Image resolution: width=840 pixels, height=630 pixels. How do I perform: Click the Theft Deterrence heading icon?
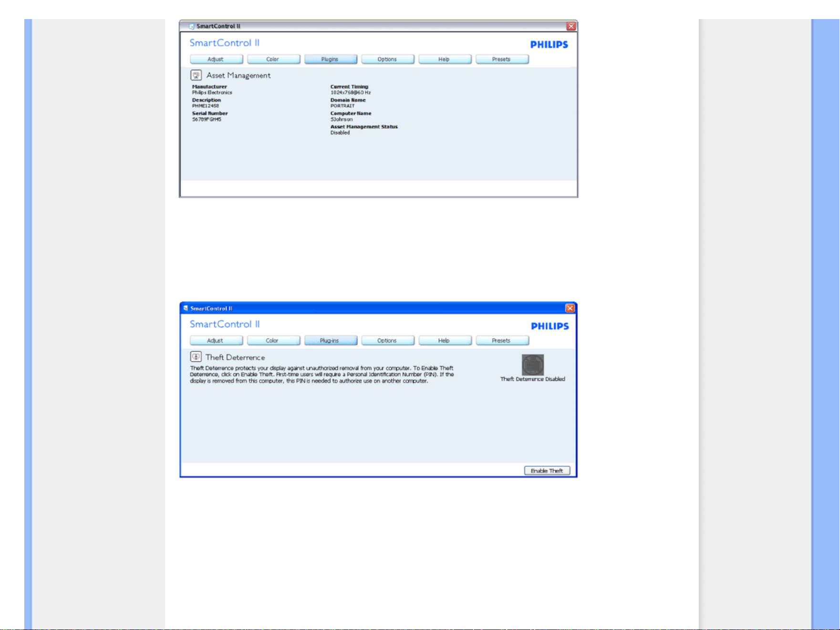tap(196, 357)
